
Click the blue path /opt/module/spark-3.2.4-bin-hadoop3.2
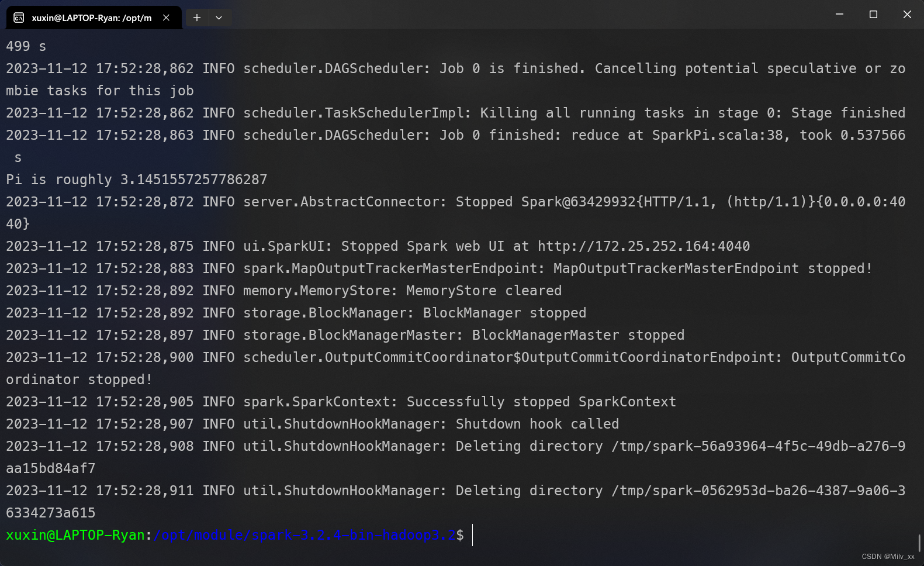click(304, 534)
